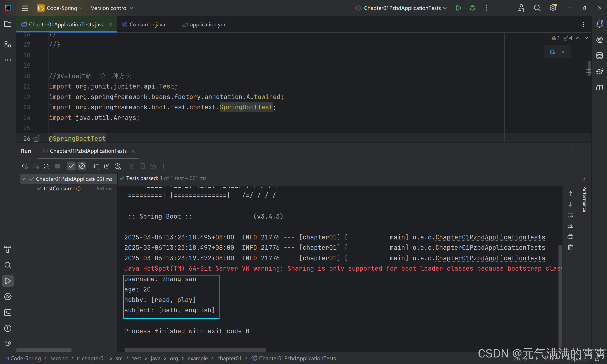Toggle Show Passed tests checkmark
The image size is (607, 364).
[71, 166]
